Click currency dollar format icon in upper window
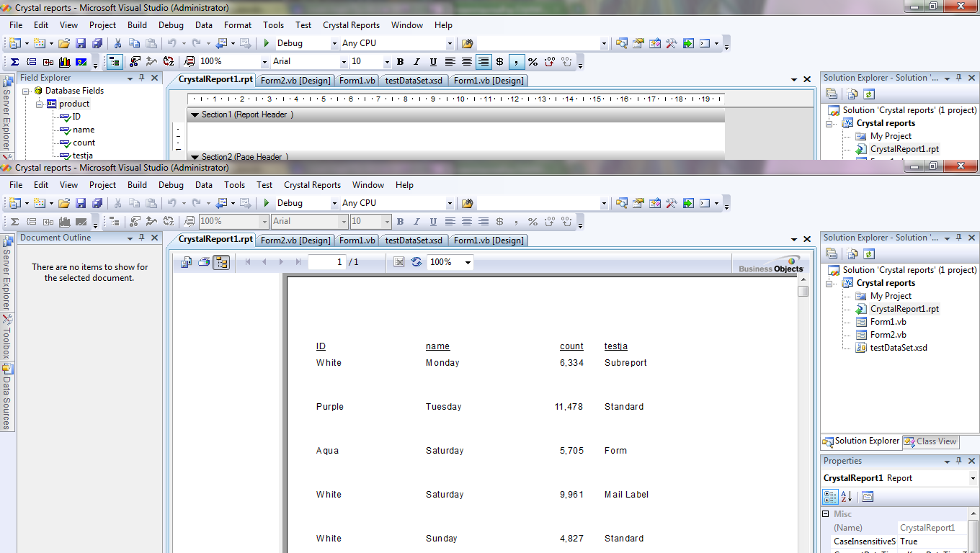The image size is (980, 553). pos(499,62)
